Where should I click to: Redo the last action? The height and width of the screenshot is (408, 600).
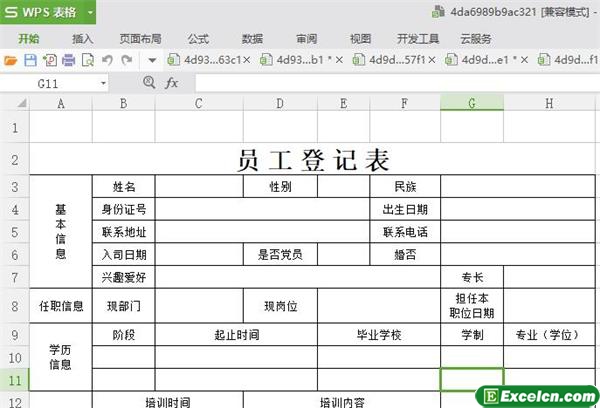[x=127, y=60]
